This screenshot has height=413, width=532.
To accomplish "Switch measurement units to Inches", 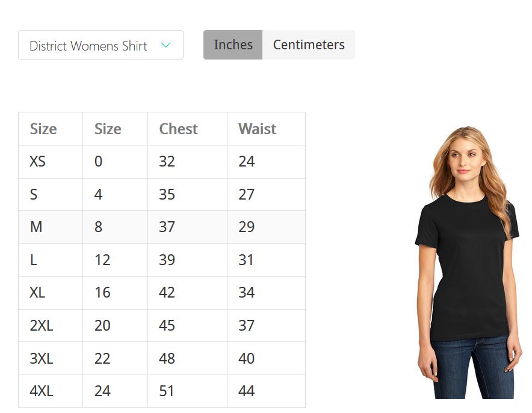I will coord(233,44).
